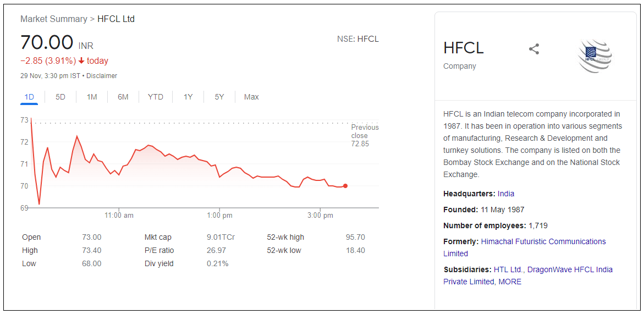Select the YTD chart tab
Image resolution: width=644 pixels, height=314 pixels.
click(x=156, y=97)
